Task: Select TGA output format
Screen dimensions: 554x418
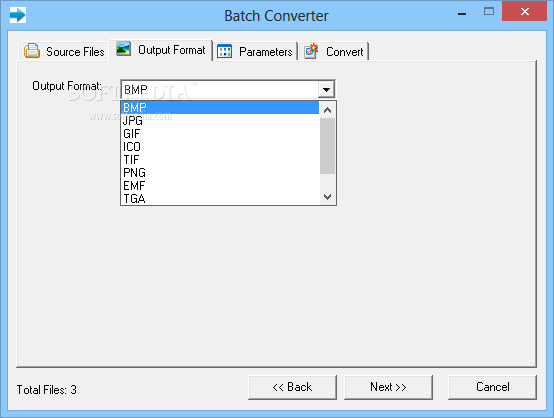Action: click(219, 199)
